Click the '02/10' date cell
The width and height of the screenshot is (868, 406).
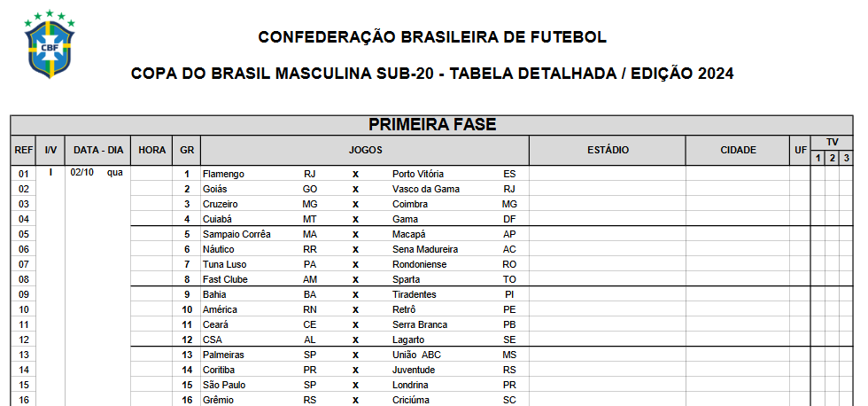[x=82, y=173]
